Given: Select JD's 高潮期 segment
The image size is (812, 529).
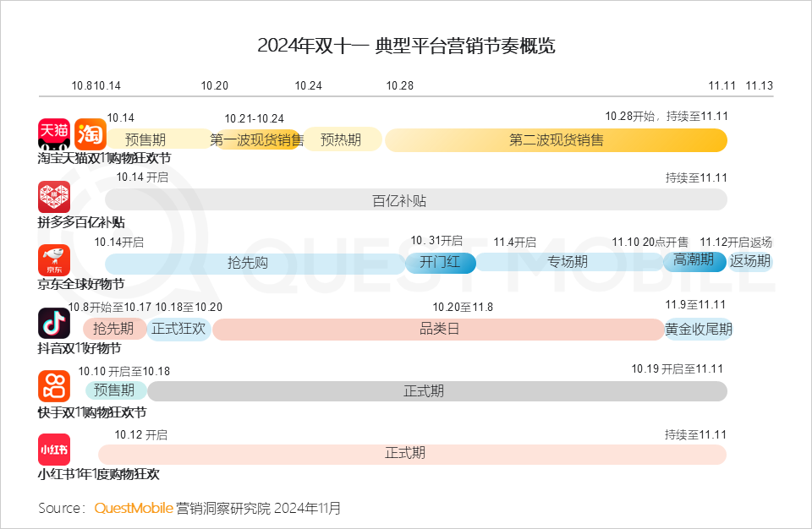Looking at the screenshot, I should click(x=694, y=260).
